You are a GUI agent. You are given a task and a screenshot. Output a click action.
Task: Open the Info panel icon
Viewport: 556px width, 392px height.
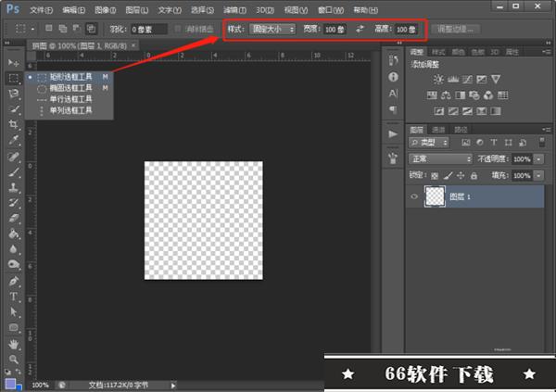click(393, 77)
